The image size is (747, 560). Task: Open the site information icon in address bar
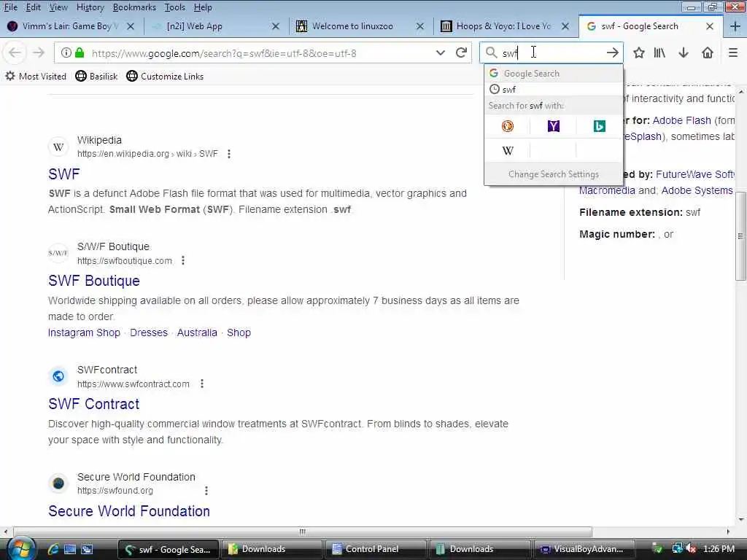tap(66, 52)
